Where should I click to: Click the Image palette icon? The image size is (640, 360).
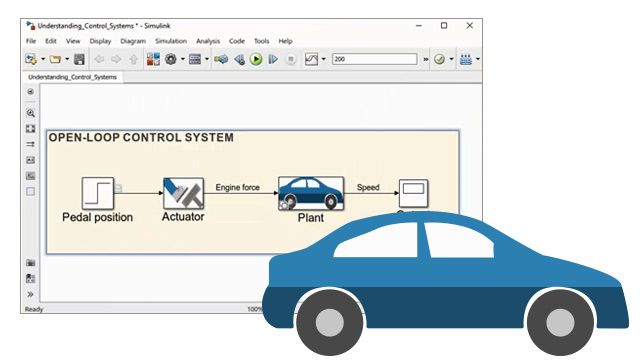click(x=31, y=176)
